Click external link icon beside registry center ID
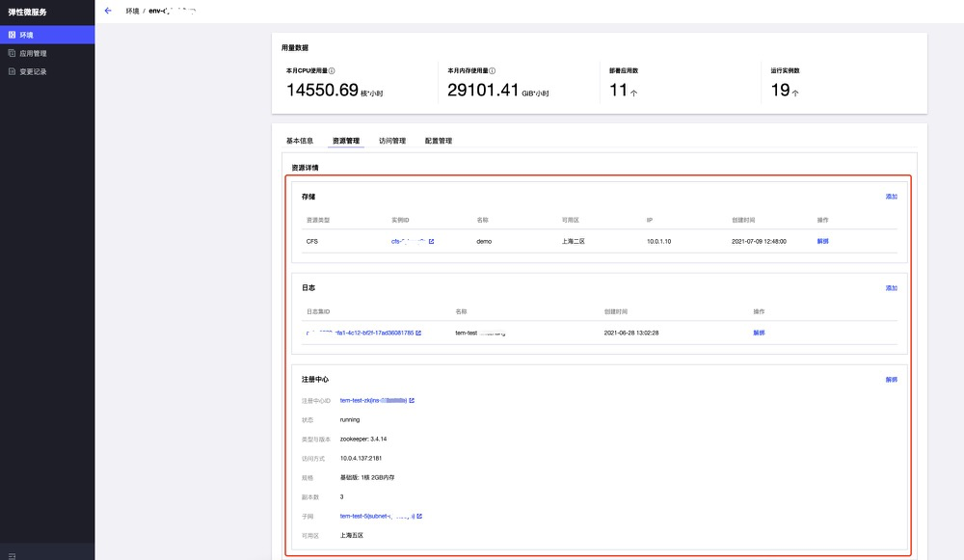 [412, 399]
